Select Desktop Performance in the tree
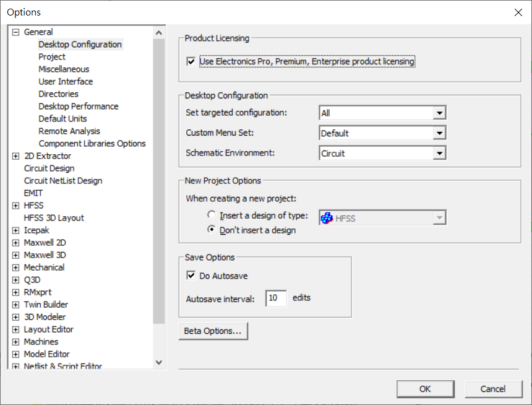The width and height of the screenshot is (532, 405). point(79,107)
